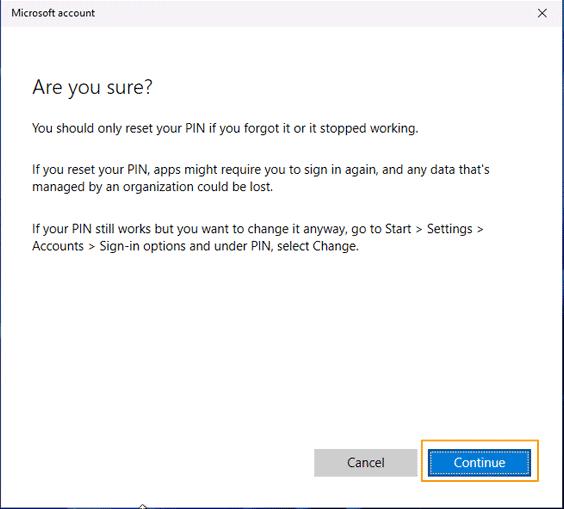Click the 'forgot it' phrase
564x509 pixels.
(267, 128)
